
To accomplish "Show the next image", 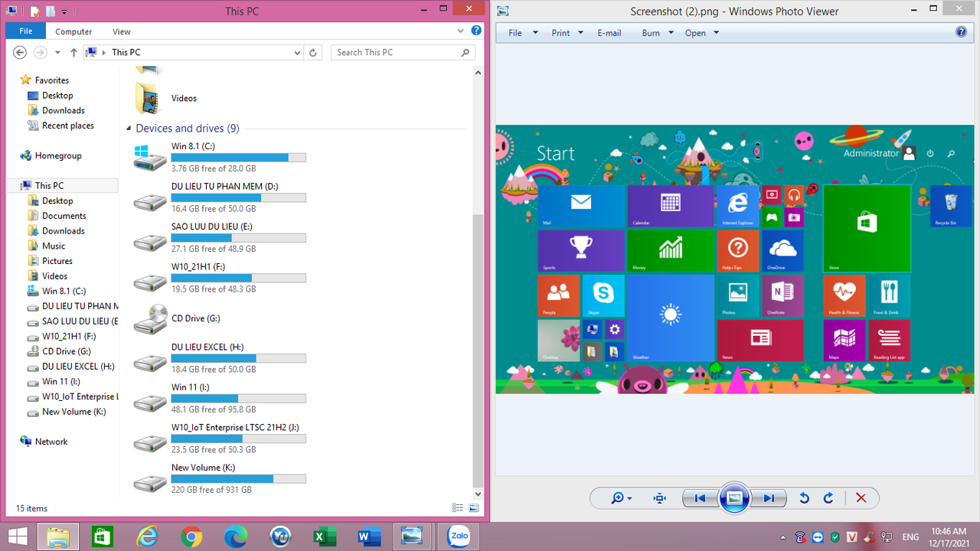I will (769, 497).
